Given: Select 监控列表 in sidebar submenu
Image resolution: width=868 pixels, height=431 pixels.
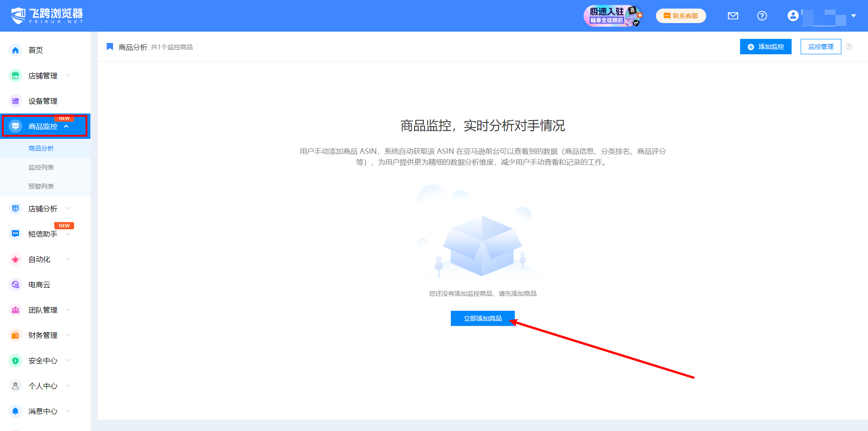Looking at the screenshot, I should (41, 167).
